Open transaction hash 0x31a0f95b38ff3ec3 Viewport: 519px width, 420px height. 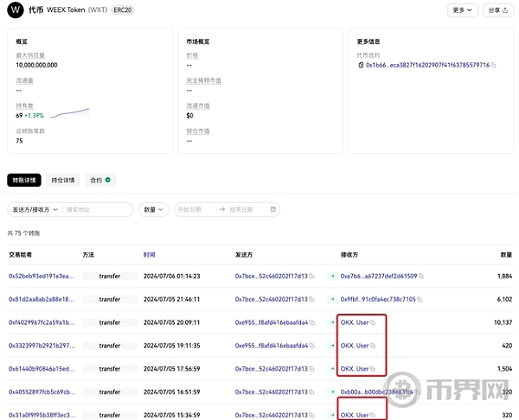(42, 415)
